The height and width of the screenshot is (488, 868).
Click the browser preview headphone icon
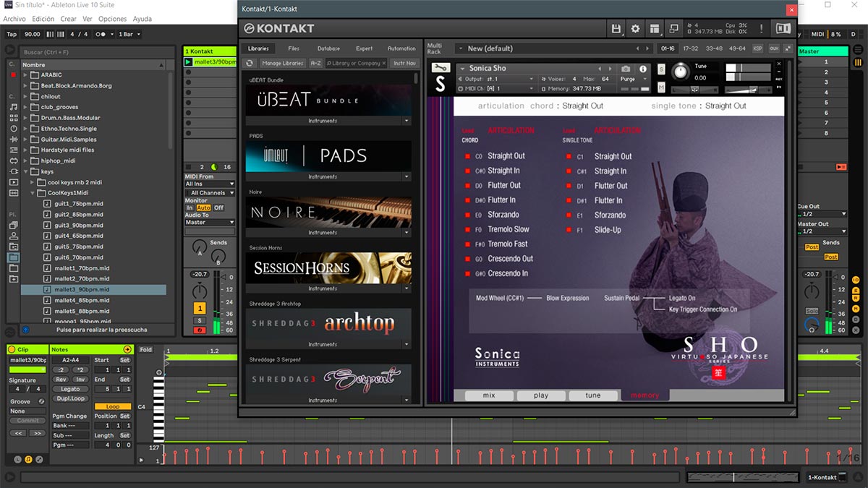[x=26, y=330]
